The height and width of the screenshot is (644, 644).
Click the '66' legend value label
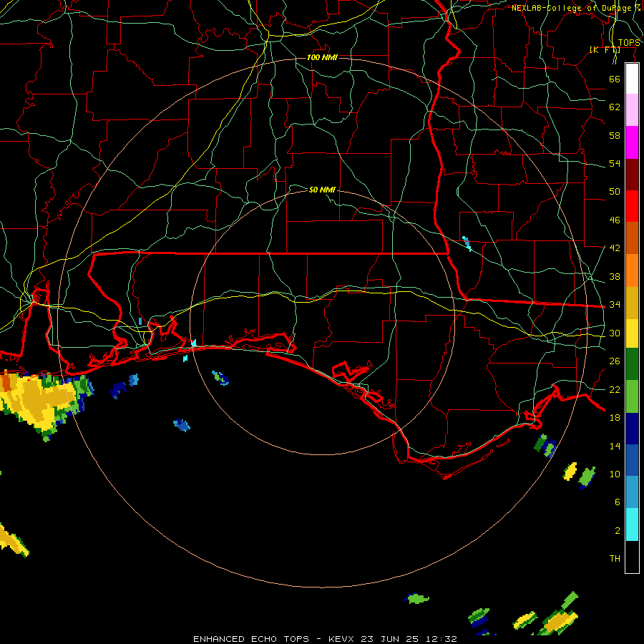click(x=615, y=79)
